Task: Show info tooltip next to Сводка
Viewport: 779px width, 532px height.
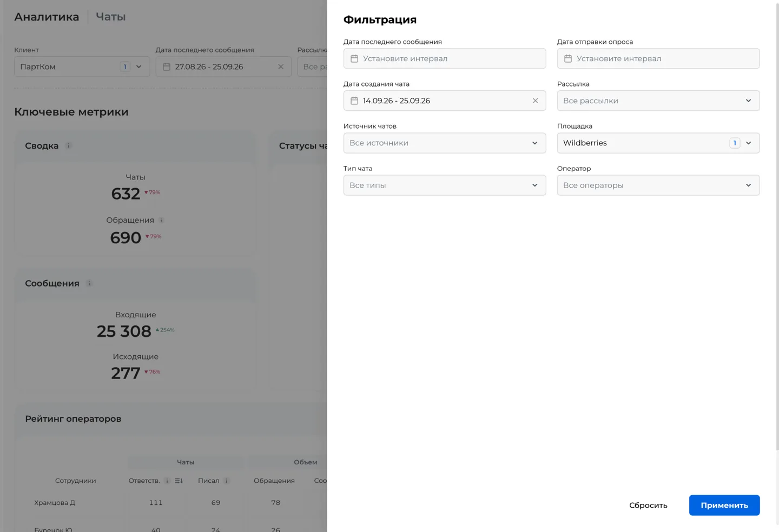Action: (68, 145)
